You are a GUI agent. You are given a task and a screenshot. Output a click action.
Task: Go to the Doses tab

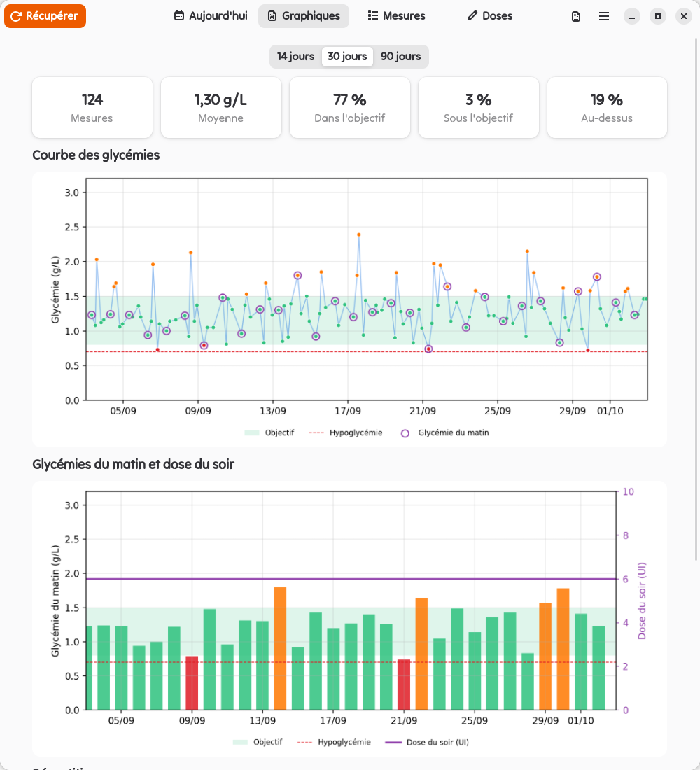(x=490, y=16)
